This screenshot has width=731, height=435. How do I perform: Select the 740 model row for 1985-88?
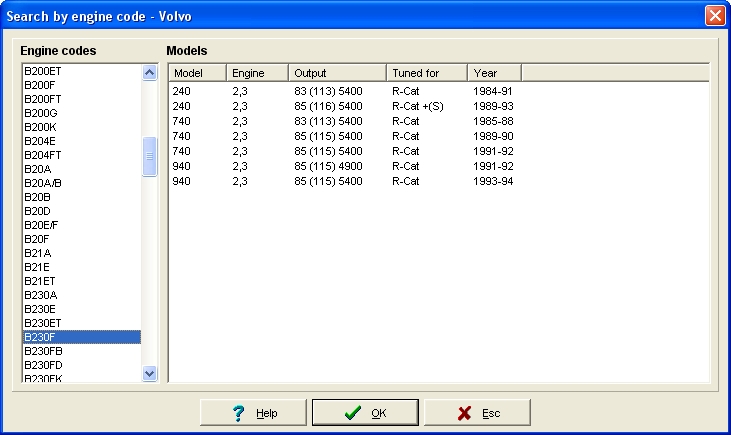pos(345,121)
